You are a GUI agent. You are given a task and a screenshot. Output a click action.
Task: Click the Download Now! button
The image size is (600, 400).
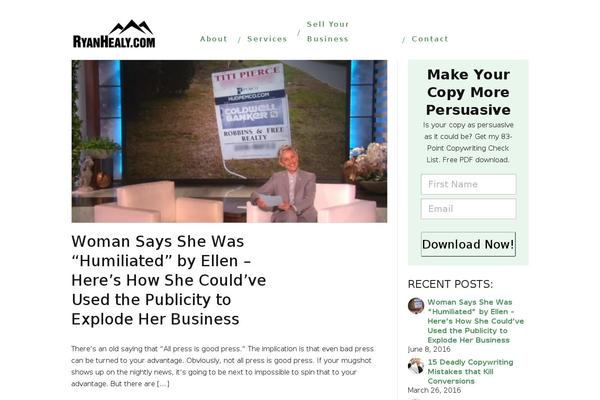coord(468,244)
